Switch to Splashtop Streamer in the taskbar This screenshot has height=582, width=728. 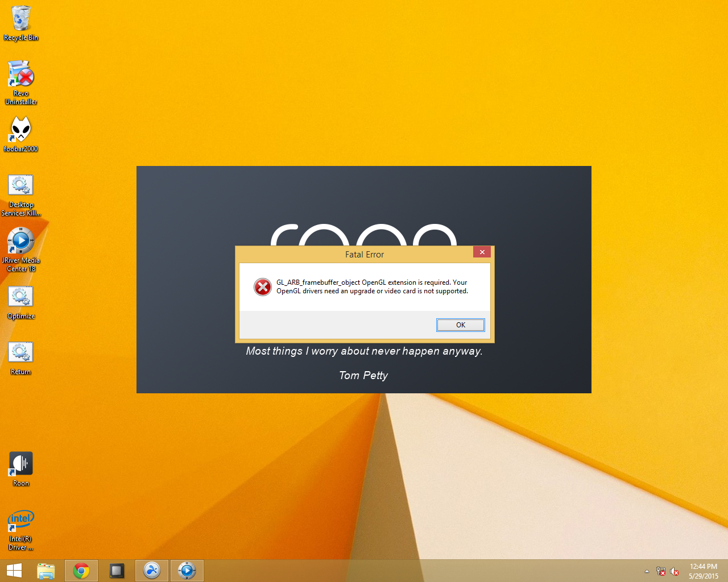point(152,571)
